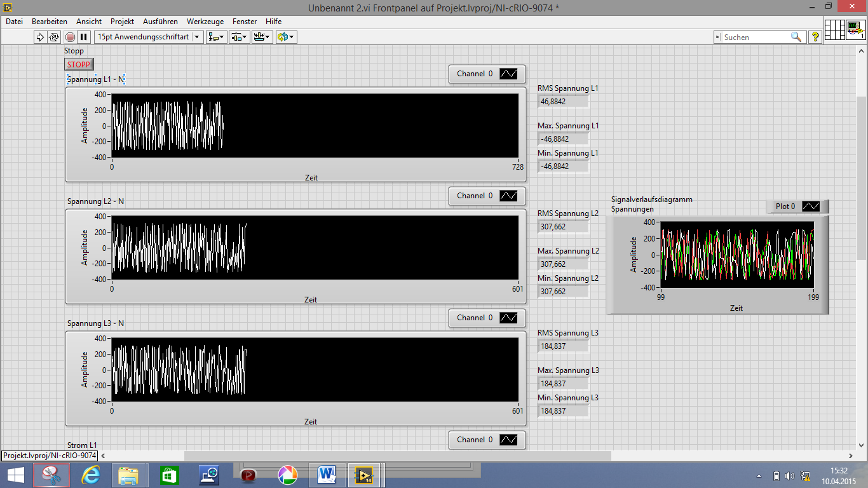The height and width of the screenshot is (488, 868).
Task: Click into the Suchen search field
Action: [756, 37]
